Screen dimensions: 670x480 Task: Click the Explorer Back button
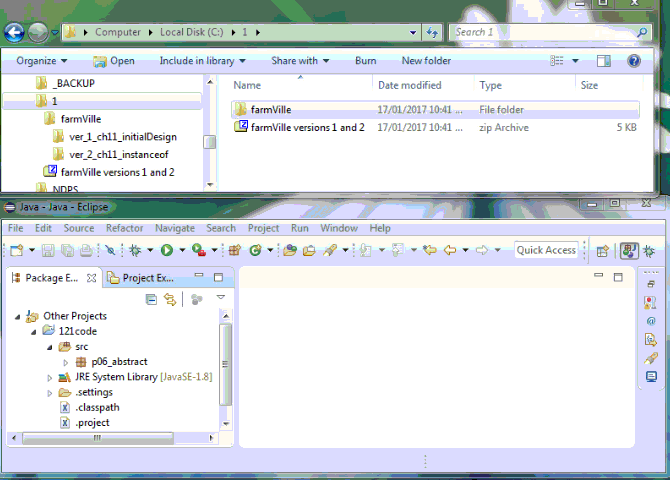pos(14,32)
